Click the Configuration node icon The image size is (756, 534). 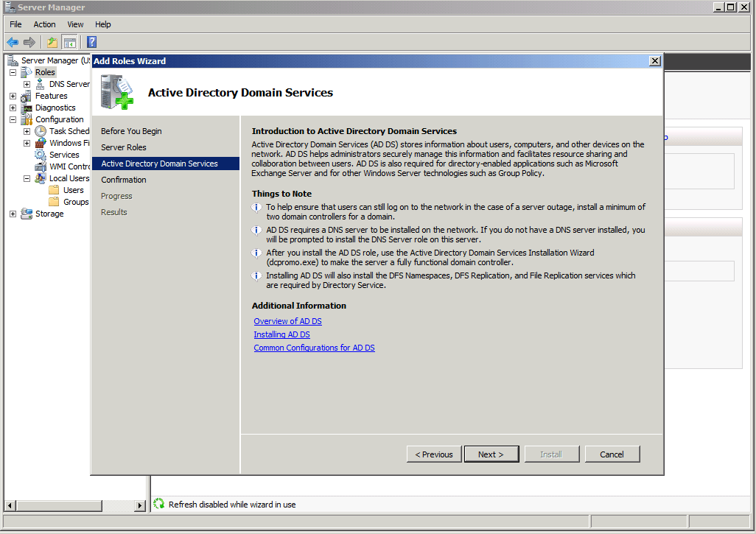(27, 119)
